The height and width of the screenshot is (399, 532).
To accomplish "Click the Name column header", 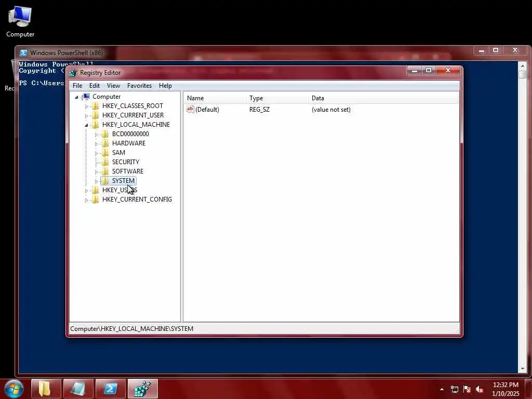I will tap(215, 98).
